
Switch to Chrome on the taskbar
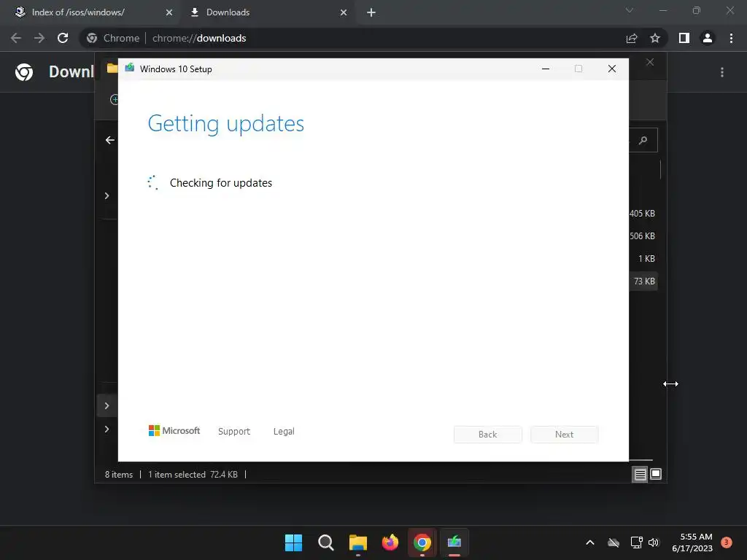[422, 542]
